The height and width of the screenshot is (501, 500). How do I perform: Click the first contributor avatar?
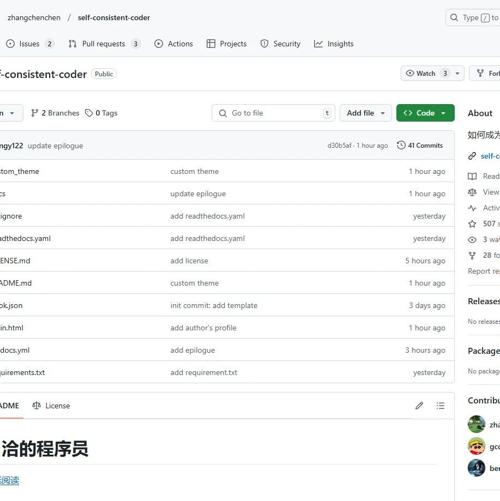(476, 424)
